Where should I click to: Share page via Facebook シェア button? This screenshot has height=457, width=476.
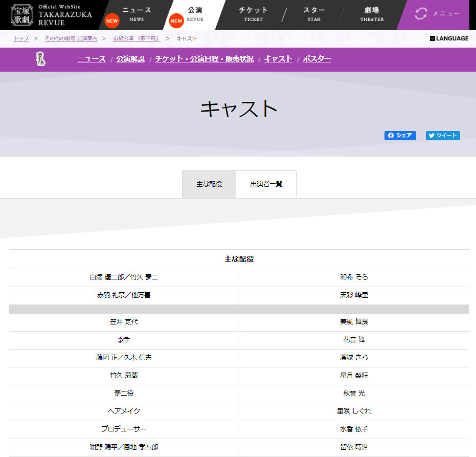[x=400, y=136]
